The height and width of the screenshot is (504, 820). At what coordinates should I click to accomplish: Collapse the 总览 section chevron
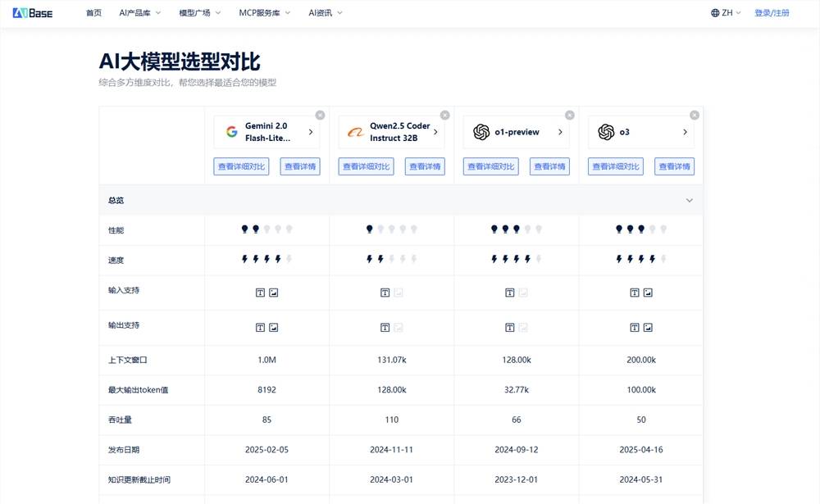pos(690,200)
